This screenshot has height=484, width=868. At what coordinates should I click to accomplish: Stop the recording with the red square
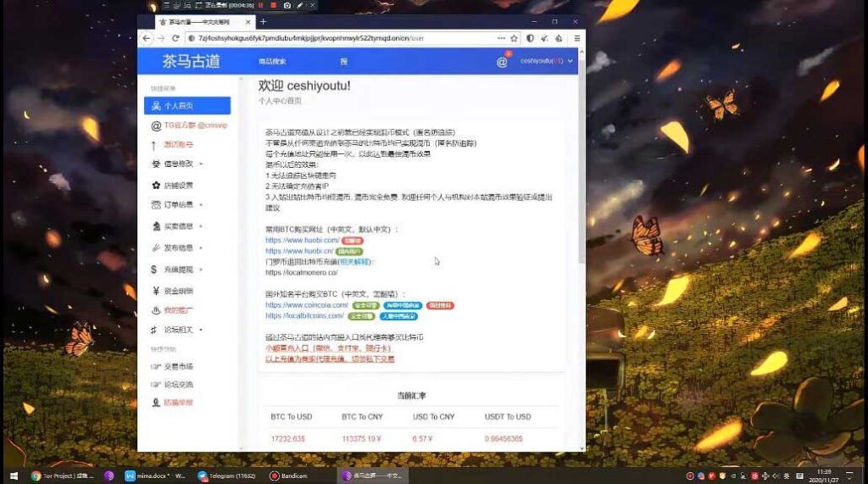[x=274, y=5]
